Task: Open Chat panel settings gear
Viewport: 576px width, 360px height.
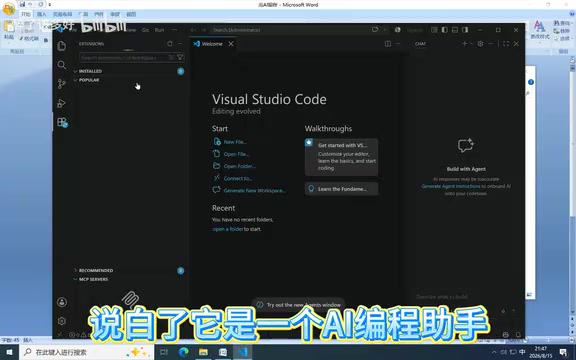Action: coord(480,44)
